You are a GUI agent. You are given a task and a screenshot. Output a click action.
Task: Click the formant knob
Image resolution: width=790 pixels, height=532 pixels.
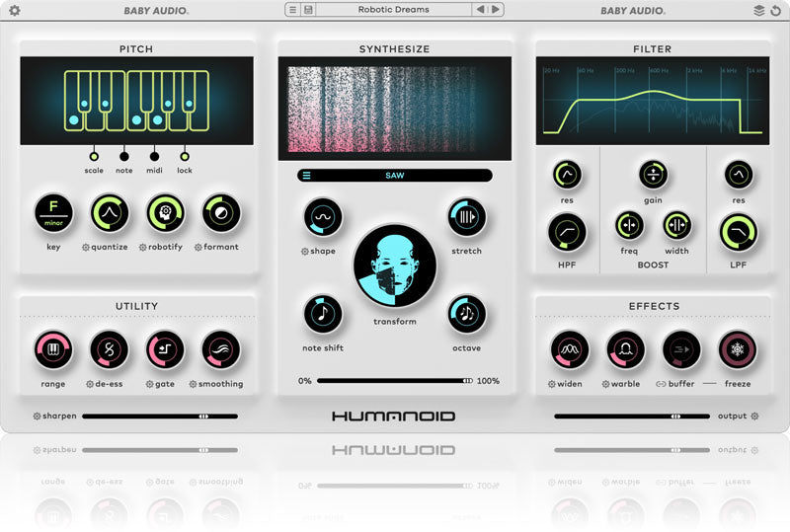221,213
